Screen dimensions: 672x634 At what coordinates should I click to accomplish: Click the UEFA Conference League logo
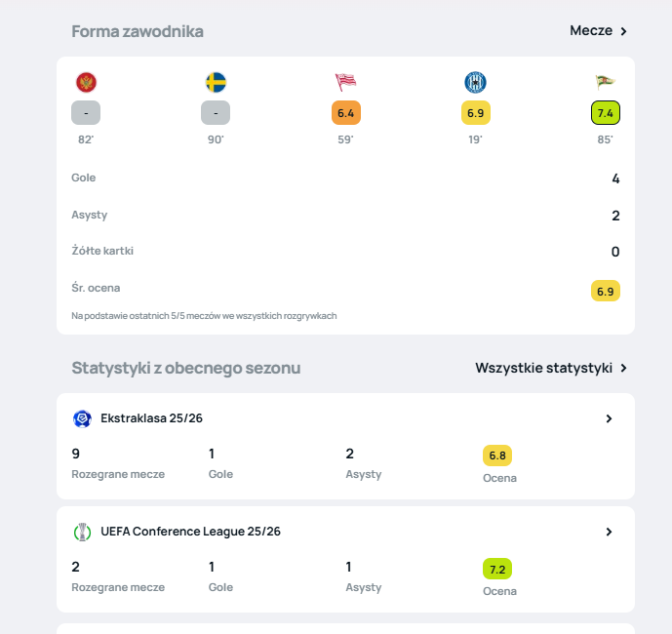coord(82,532)
